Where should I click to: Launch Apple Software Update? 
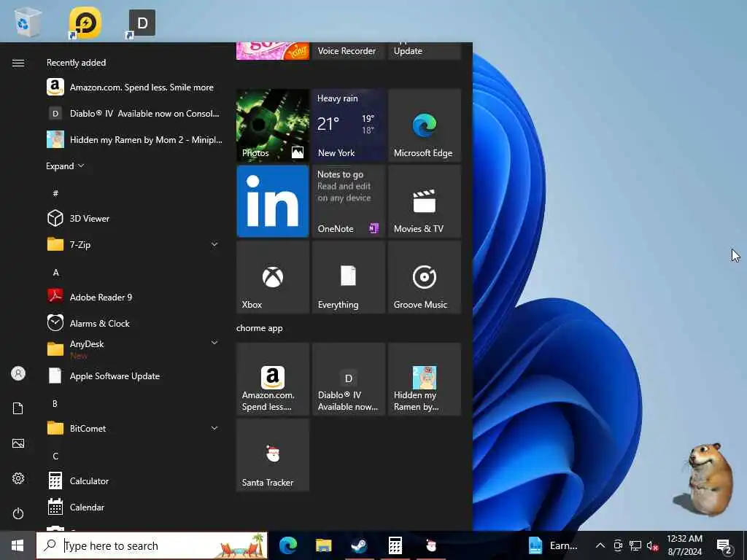(x=135, y=376)
